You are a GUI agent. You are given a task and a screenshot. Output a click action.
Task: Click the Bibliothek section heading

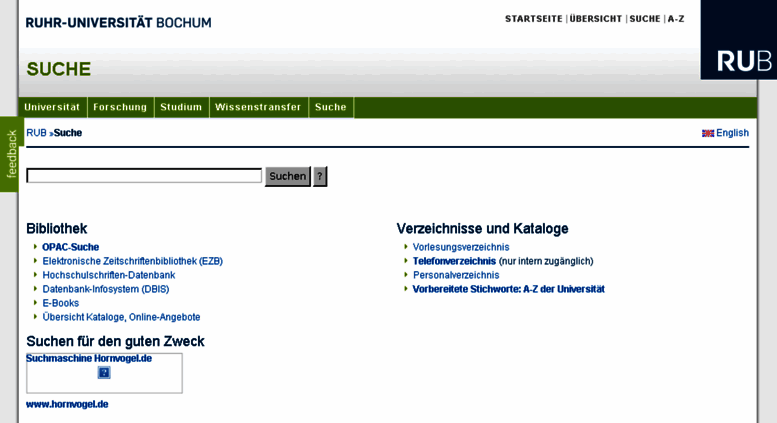56,228
